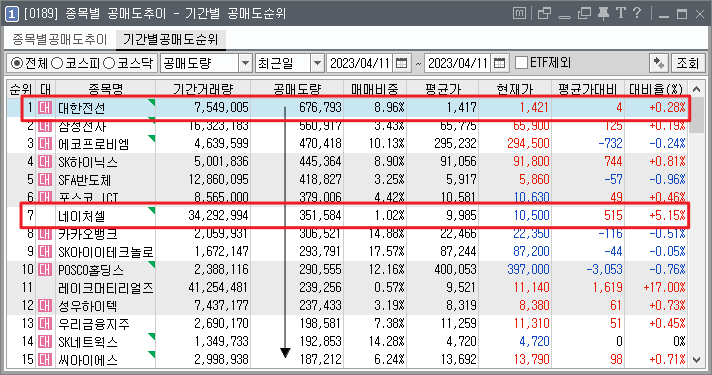This screenshot has height=375, width=712.
Task: Enable the ETF제외 checkbox
Action: coord(522,63)
